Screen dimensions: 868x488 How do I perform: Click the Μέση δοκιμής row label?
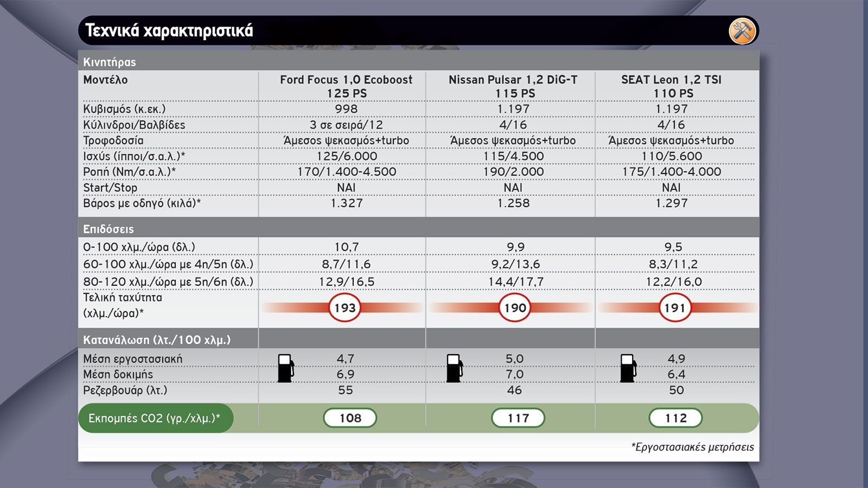click(118, 375)
